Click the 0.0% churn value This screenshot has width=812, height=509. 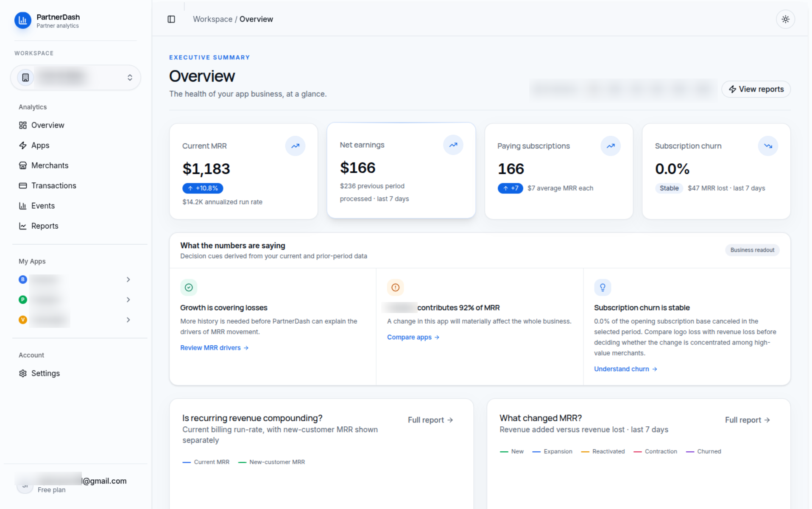672,169
